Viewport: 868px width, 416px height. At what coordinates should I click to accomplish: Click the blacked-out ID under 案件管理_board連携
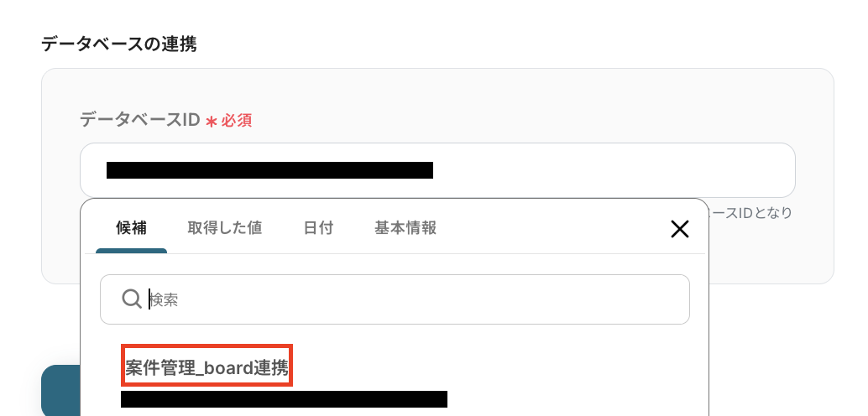(x=284, y=399)
